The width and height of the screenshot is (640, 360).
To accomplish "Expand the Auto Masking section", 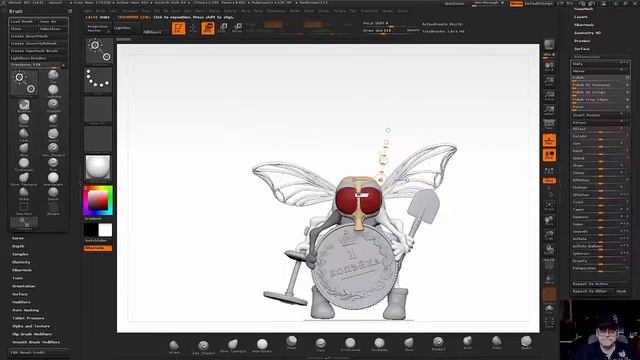I will coord(26,310).
